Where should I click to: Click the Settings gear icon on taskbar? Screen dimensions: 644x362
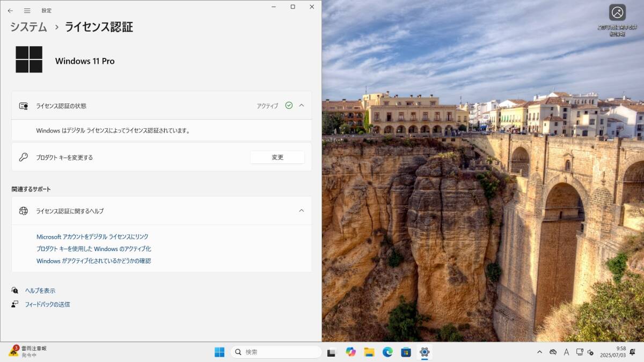click(x=425, y=352)
